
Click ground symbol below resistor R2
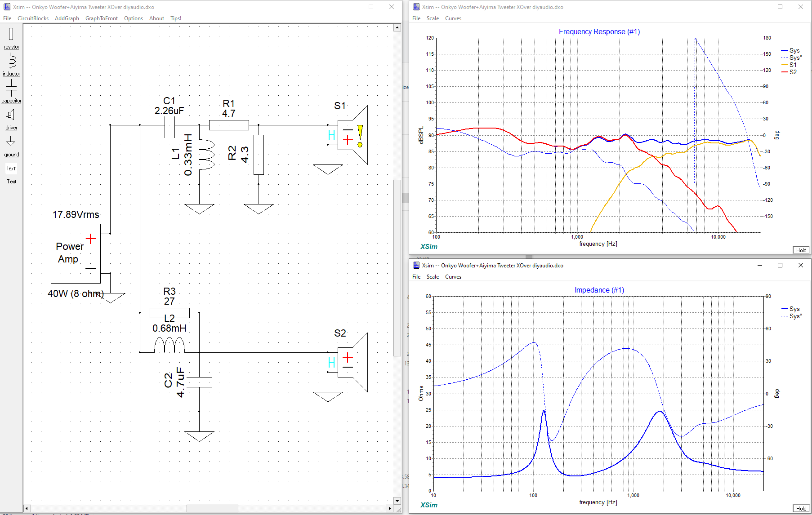click(259, 209)
